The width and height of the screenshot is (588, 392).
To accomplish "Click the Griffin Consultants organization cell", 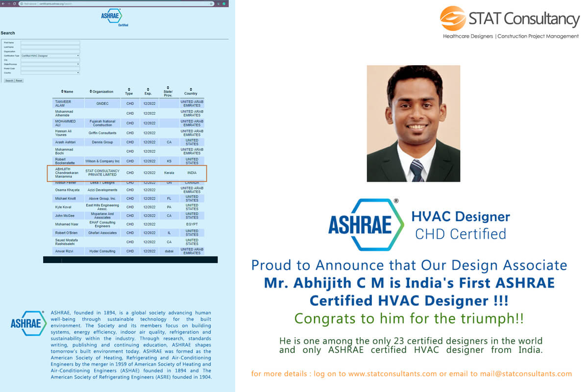I will click(102, 133).
